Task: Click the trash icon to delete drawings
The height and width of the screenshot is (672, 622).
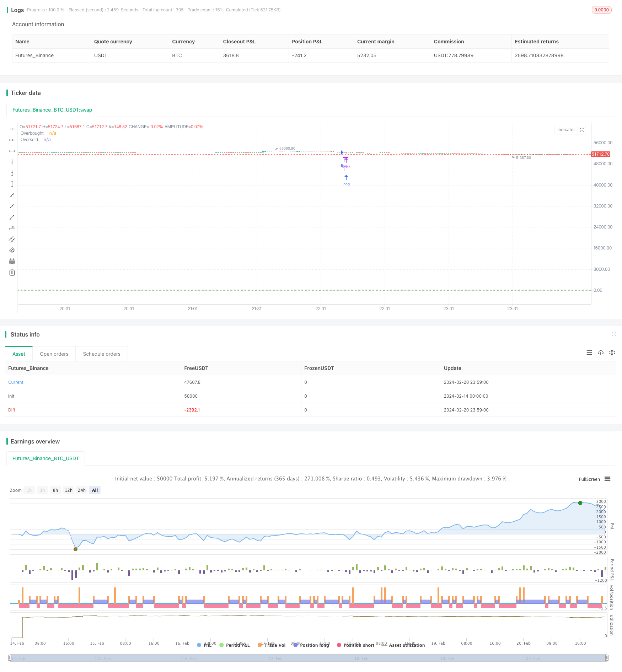Action: [12, 272]
